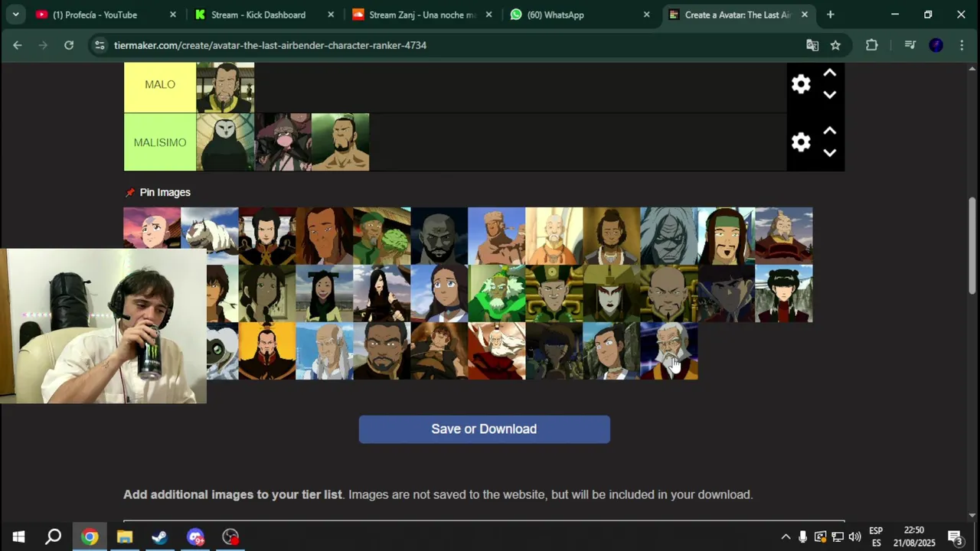
Task: Select the green-robed King Bumi thumbnail
Action: click(497, 293)
